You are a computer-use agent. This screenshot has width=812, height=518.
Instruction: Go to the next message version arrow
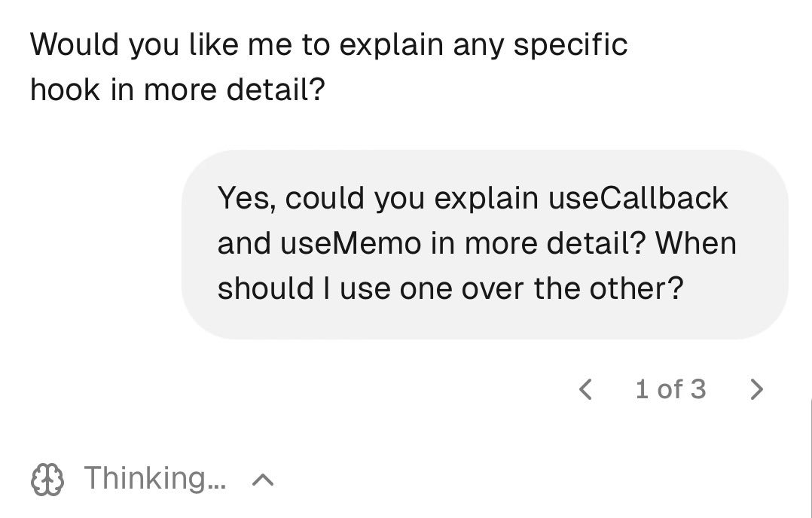click(756, 390)
